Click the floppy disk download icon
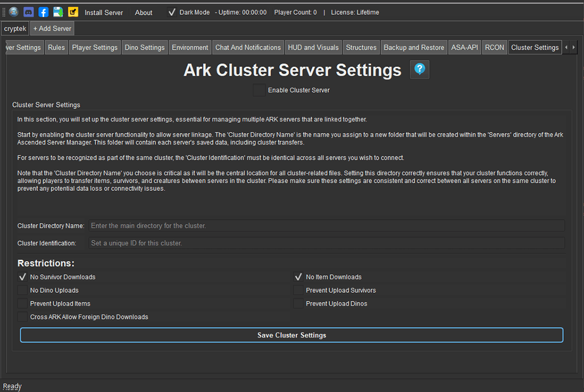 click(58, 12)
